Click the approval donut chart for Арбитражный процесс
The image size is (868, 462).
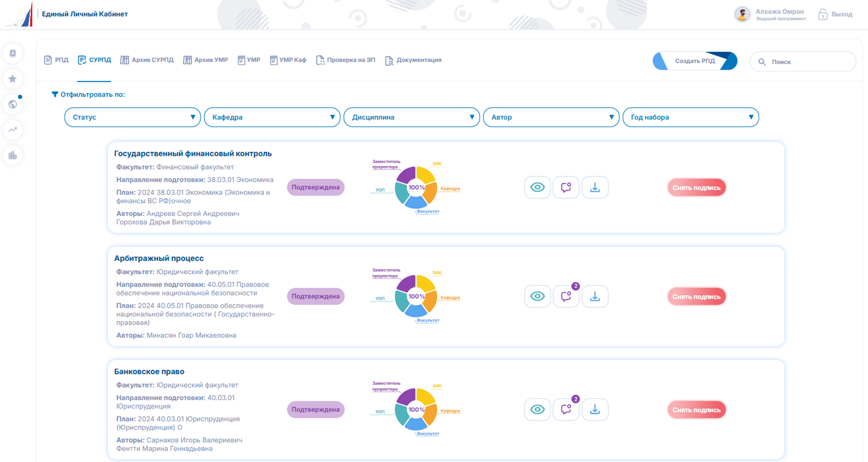pos(416,296)
